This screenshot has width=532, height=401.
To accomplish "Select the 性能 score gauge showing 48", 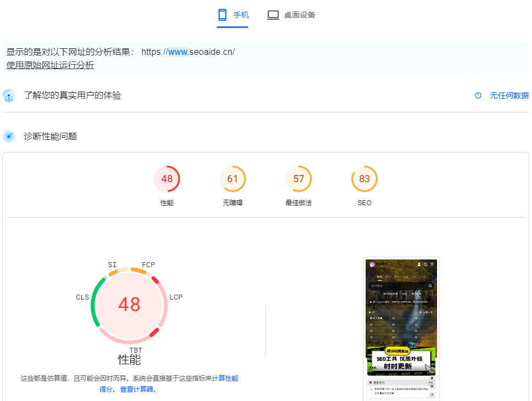I will click(167, 179).
